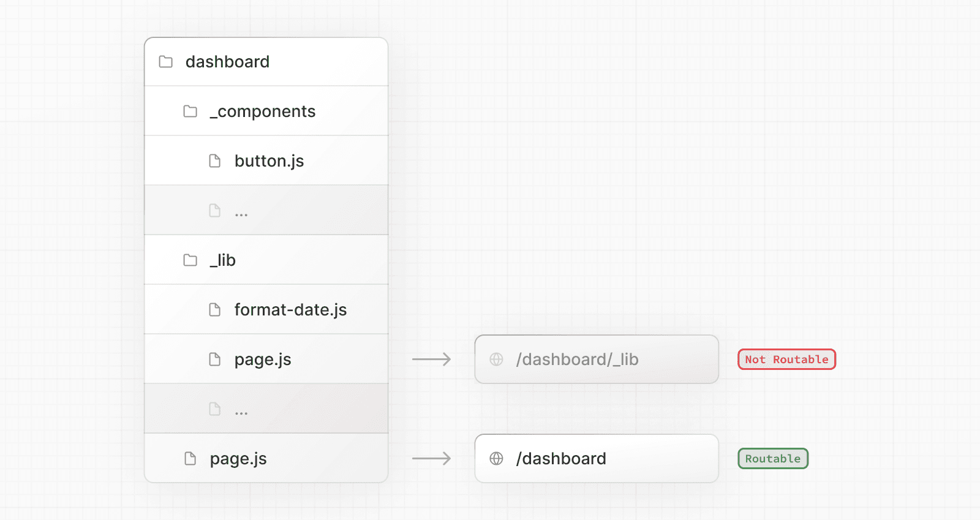
Task: Open format-date.js file entry
Action: [290, 310]
